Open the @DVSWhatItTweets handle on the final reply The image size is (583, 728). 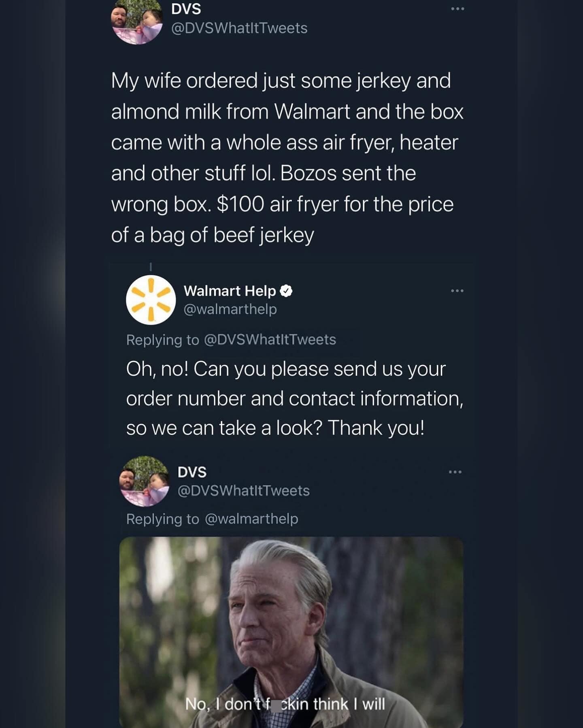243,491
